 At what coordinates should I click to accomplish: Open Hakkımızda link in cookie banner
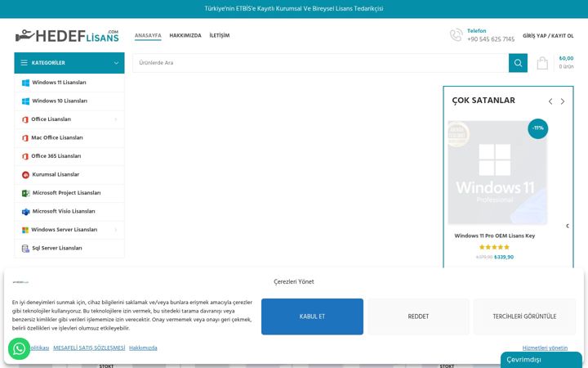(143, 348)
